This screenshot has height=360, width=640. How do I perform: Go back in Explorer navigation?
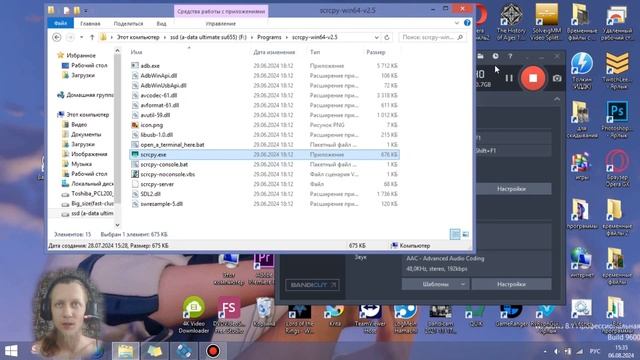coord(57,37)
